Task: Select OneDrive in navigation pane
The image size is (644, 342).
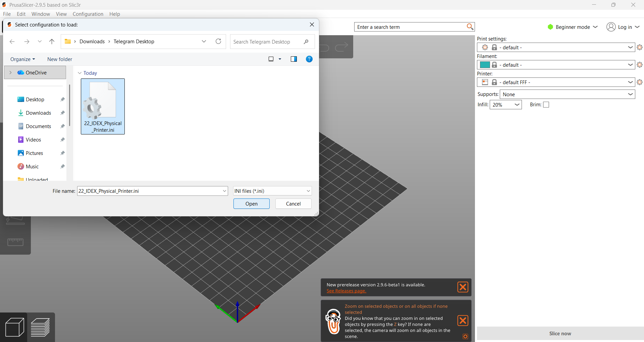Action: [x=35, y=72]
